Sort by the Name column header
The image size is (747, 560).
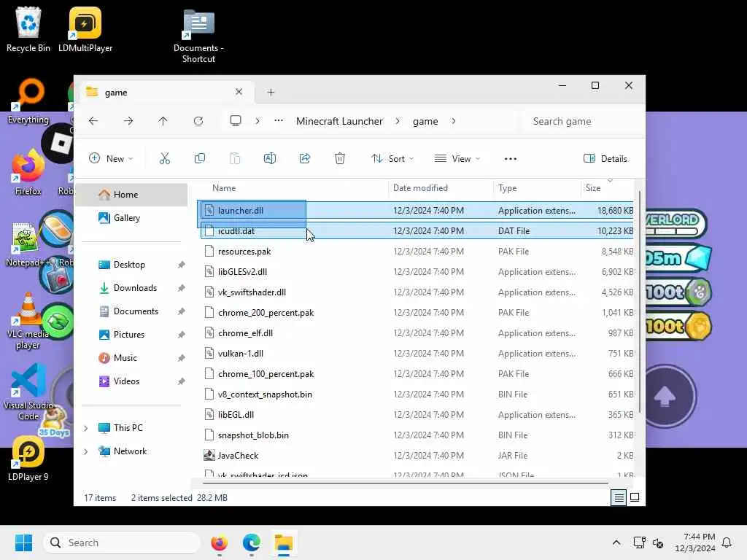tap(224, 188)
